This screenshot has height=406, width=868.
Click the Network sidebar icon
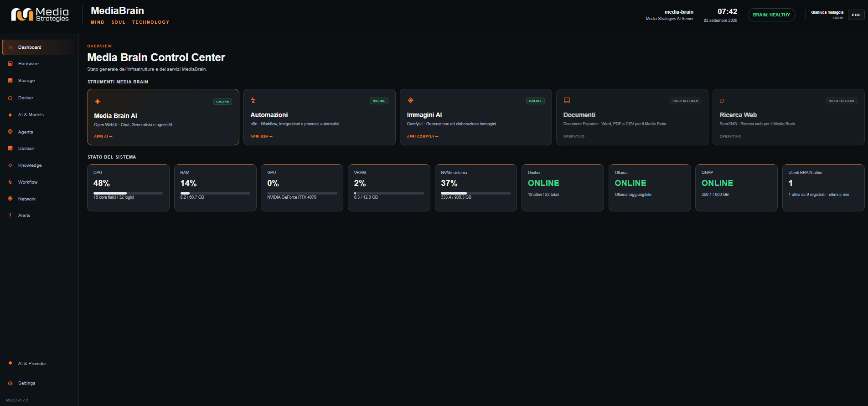pyautogui.click(x=10, y=199)
